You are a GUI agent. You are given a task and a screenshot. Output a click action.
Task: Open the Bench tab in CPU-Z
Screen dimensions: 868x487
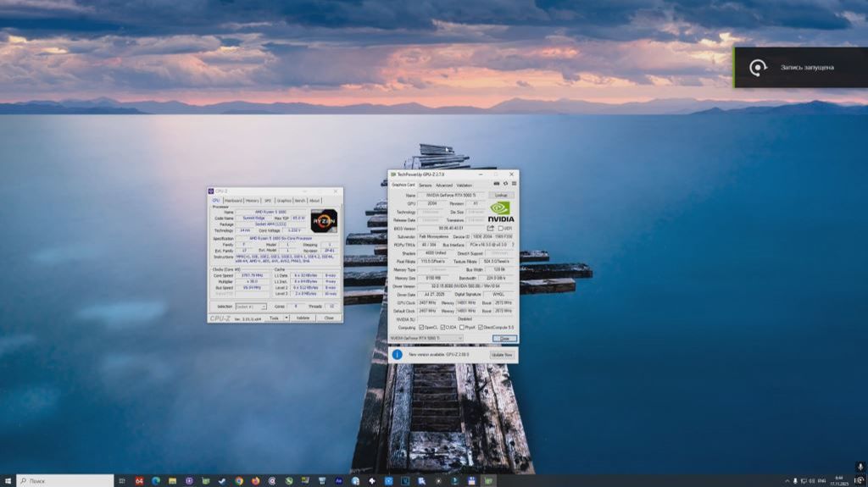(x=300, y=201)
